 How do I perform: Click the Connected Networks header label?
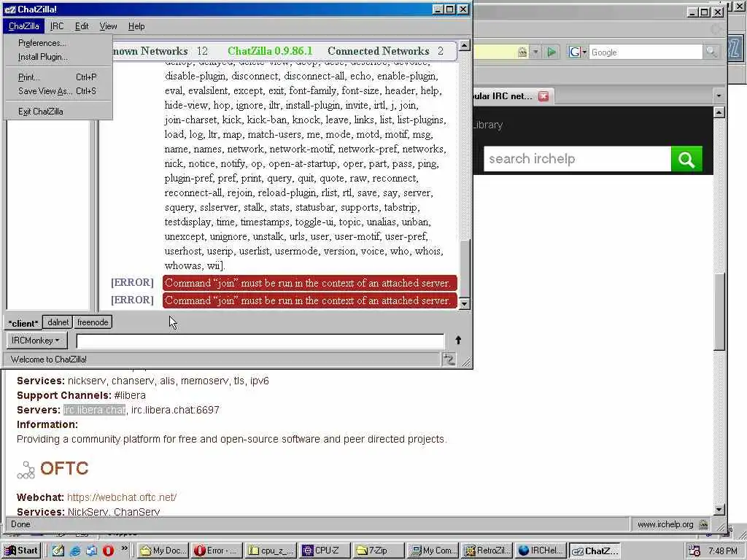(379, 51)
